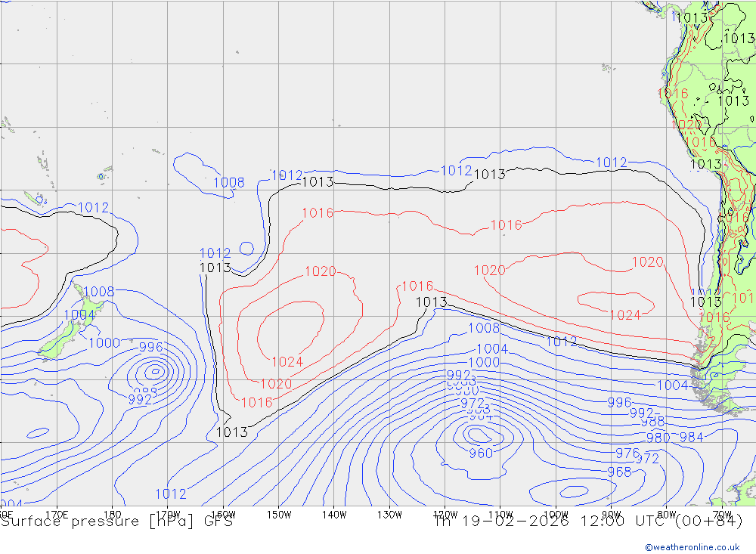This screenshot has width=756, height=554.
Task: Click the Surface pressure [hPa] GFS title
Action: (x=116, y=521)
